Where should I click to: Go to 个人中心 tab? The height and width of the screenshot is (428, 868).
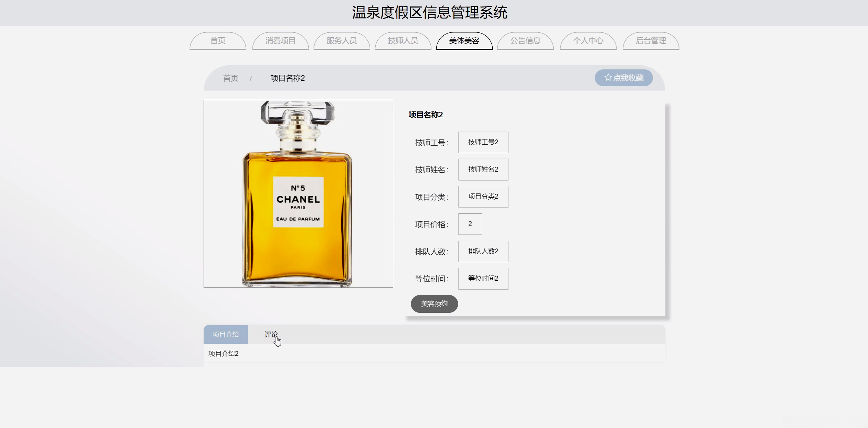[588, 41]
